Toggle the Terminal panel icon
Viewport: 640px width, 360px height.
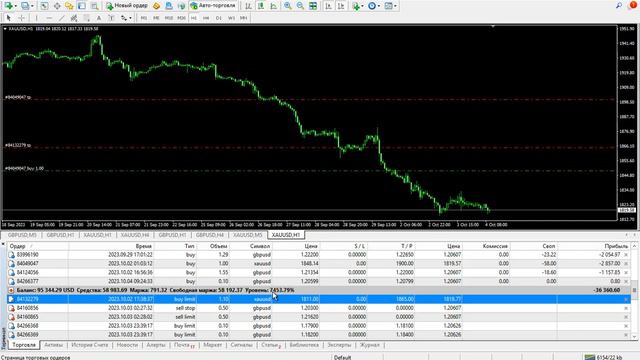coord(82,6)
